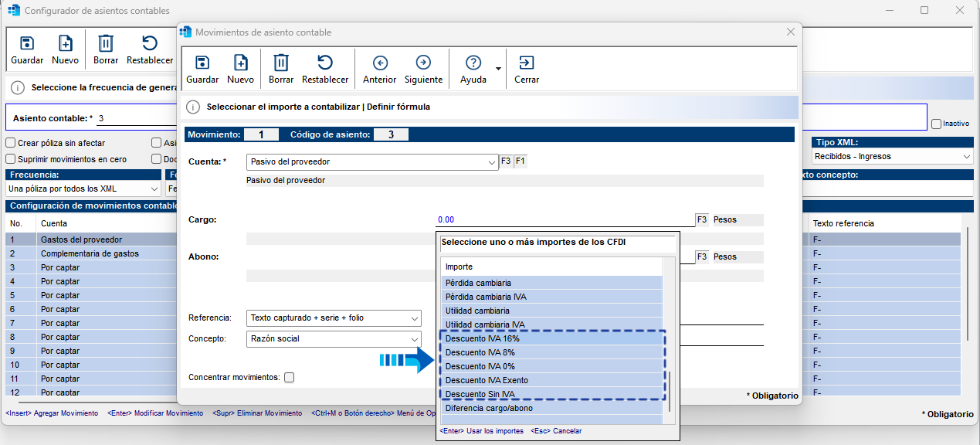Check Suprimir movimientos en cero
Viewport: 980px width, 445px height.
[x=11, y=159]
